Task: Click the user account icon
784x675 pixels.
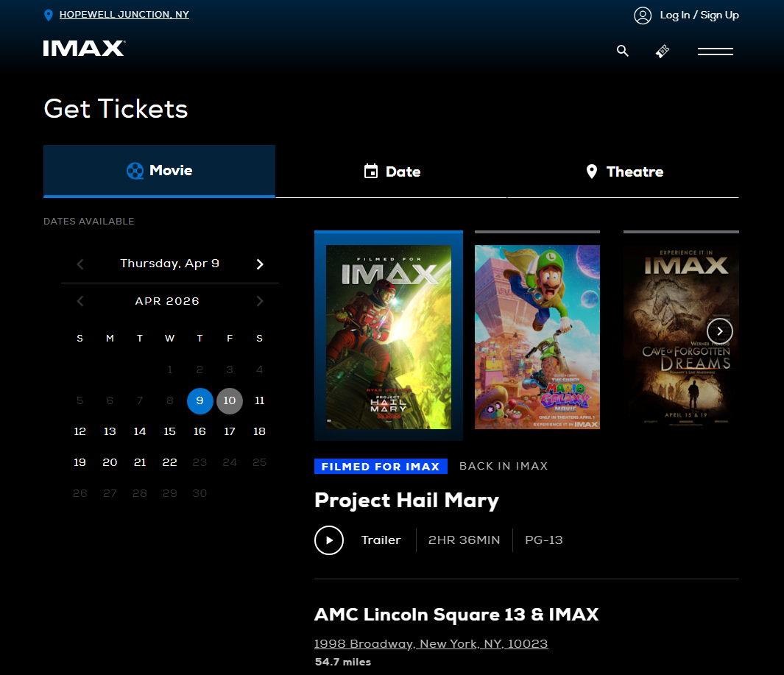Action: coord(643,15)
